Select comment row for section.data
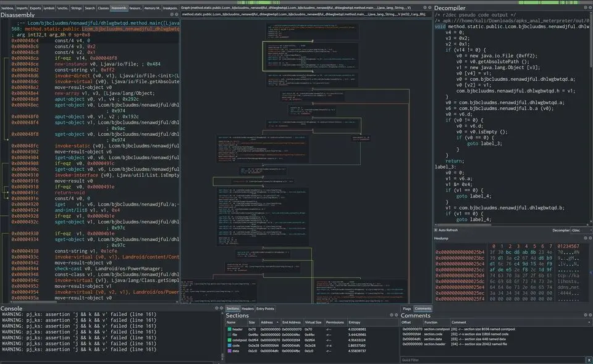The image size is (593, 364). (496, 339)
